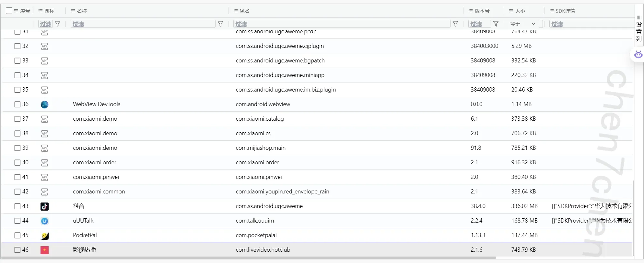Check the box for row 44 uUUTalk
This screenshot has height=263, width=644.
click(18, 221)
